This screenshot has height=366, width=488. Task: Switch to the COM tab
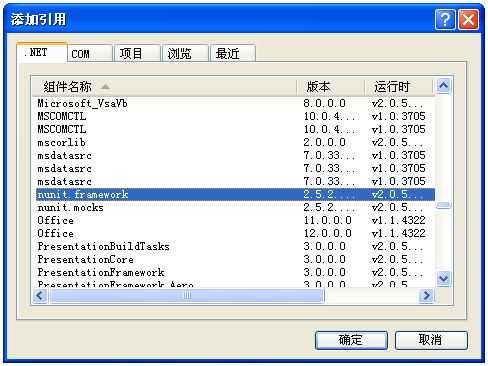pos(90,54)
